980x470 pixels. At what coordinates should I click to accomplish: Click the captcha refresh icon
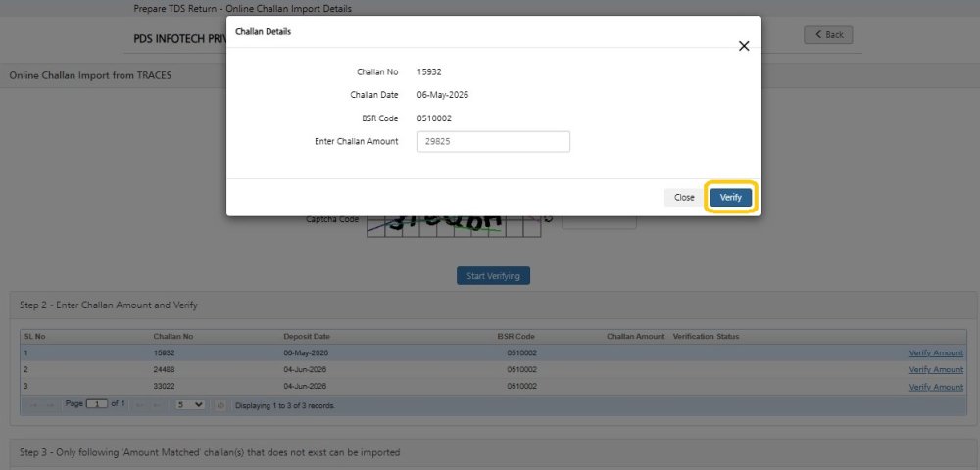pyautogui.click(x=549, y=218)
